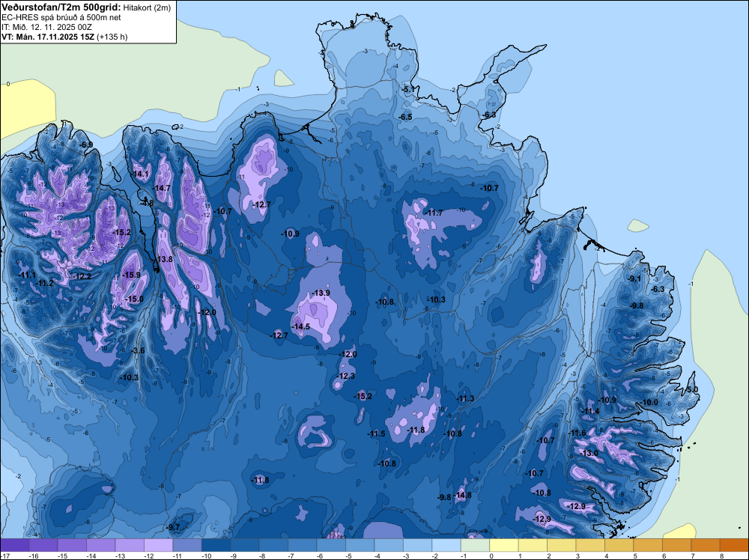Click the temperature value -9.7
Screen dimensions: 749x560
[174, 527]
